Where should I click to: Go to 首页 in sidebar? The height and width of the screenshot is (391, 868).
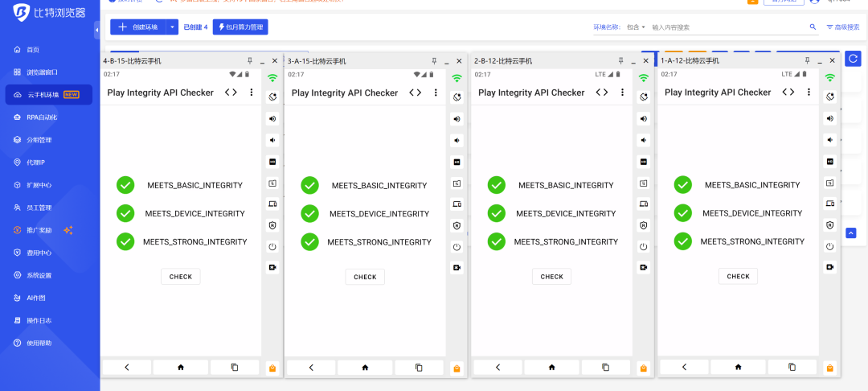tap(49, 50)
